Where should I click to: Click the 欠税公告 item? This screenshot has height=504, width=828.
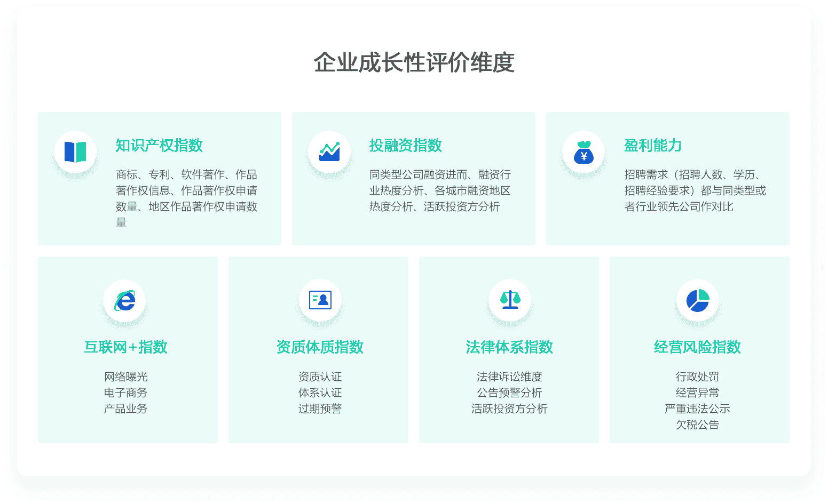tap(697, 425)
